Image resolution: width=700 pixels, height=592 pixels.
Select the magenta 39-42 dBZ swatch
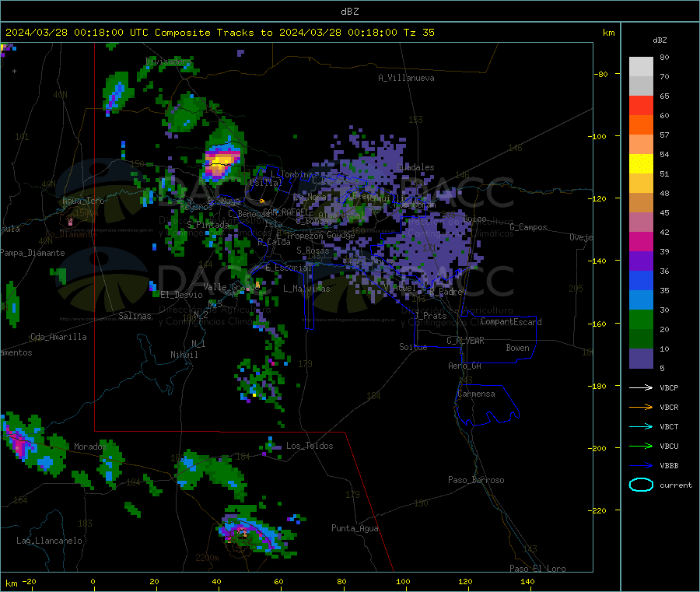[641, 242]
